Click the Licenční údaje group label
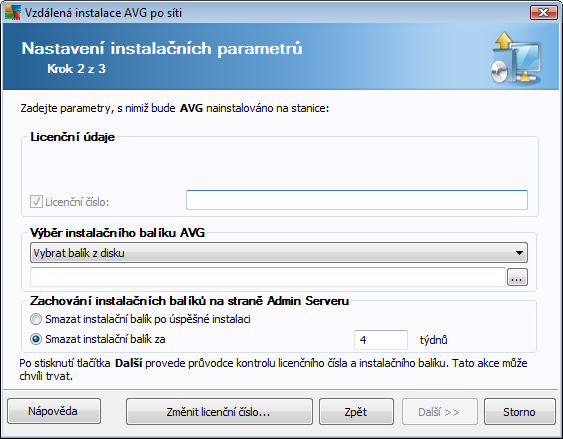Screen dimensions: 563x439 pyautogui.click(x=73, y=137)
